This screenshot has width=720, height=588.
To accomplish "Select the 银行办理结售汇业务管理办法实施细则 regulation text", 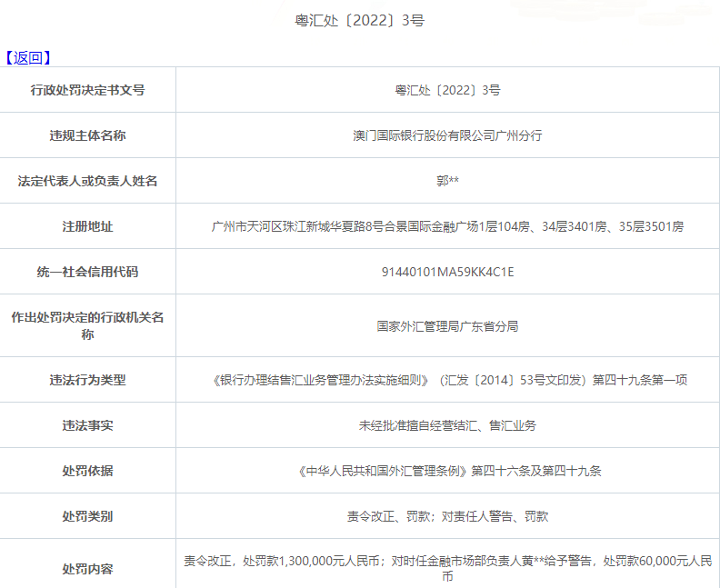I will pyautogui.click(x=447, y=380).
